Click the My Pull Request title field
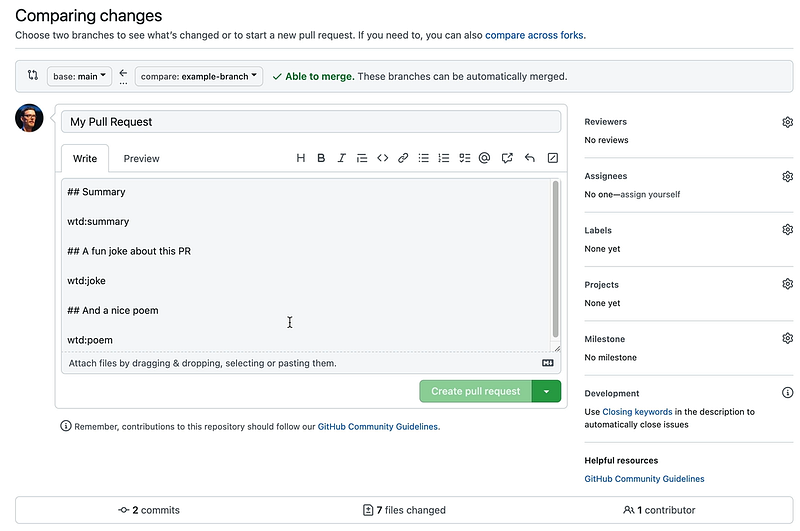This screenshot has height=531, width=800. tap(311, 122)
